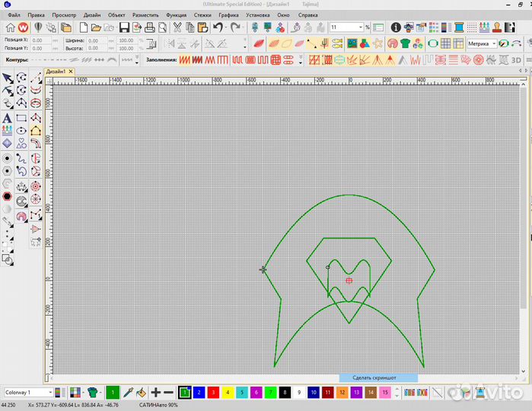Select the eyedropper pick color tool

tap(128, 393)
